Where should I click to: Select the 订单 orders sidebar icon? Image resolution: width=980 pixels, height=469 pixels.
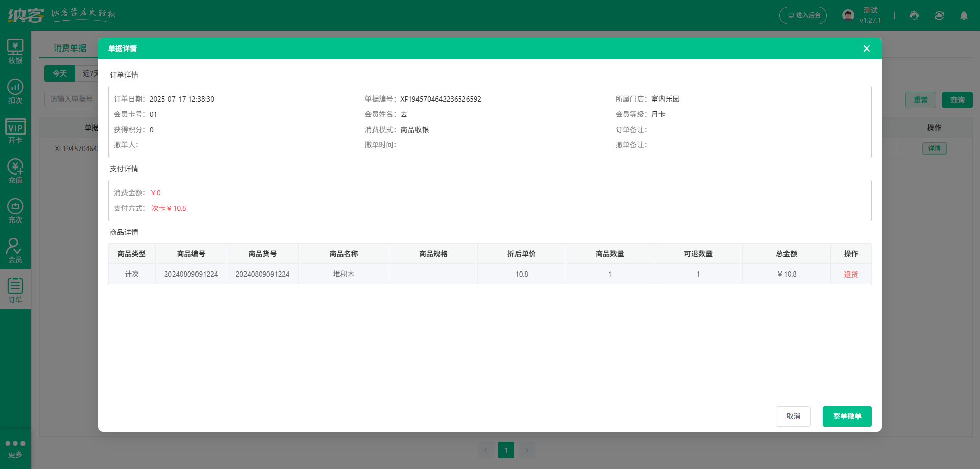click(x=15, y=290)
